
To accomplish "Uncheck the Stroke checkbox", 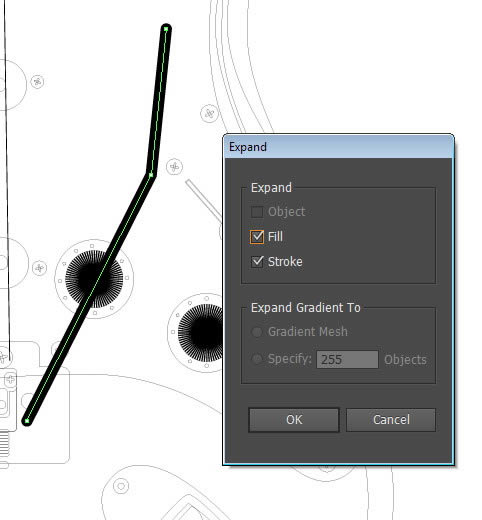I will (x=257, y=262).
